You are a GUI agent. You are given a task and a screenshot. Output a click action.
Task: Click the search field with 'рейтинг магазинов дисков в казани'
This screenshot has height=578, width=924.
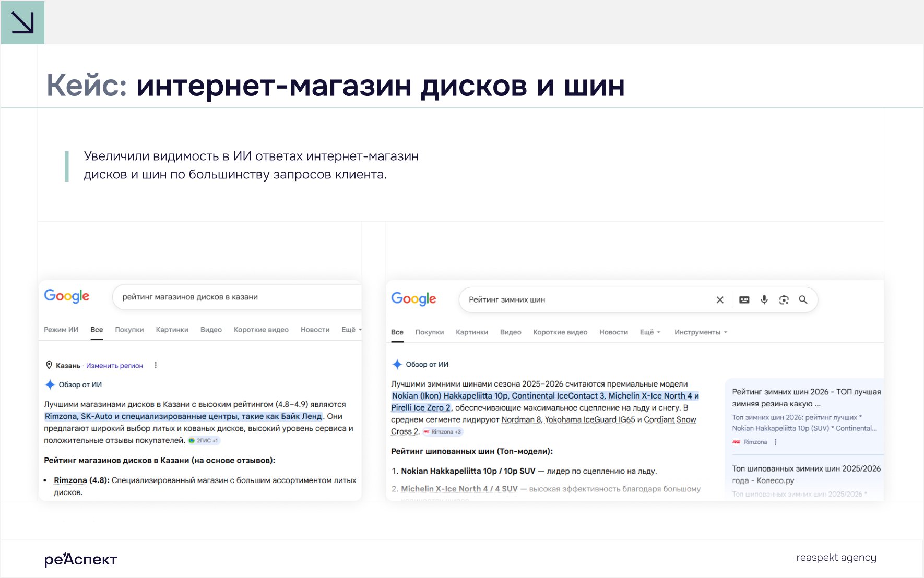point(237,297)
